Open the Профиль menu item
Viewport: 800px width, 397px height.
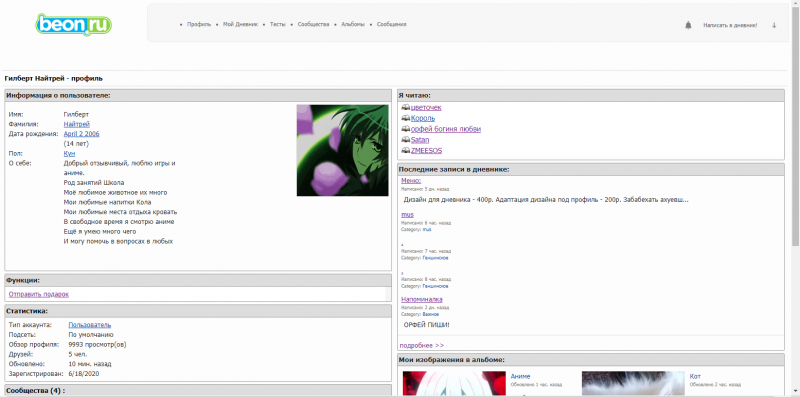[199, 24]
